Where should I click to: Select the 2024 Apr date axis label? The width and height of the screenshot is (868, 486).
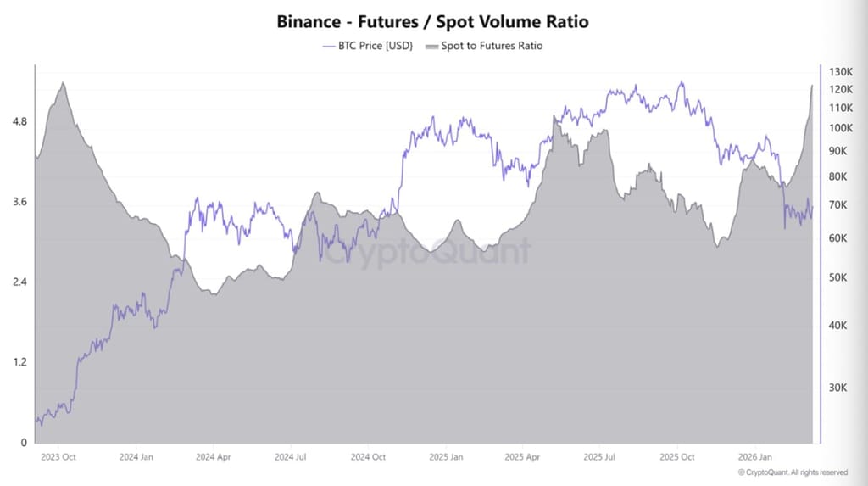(x=213, y=457)
